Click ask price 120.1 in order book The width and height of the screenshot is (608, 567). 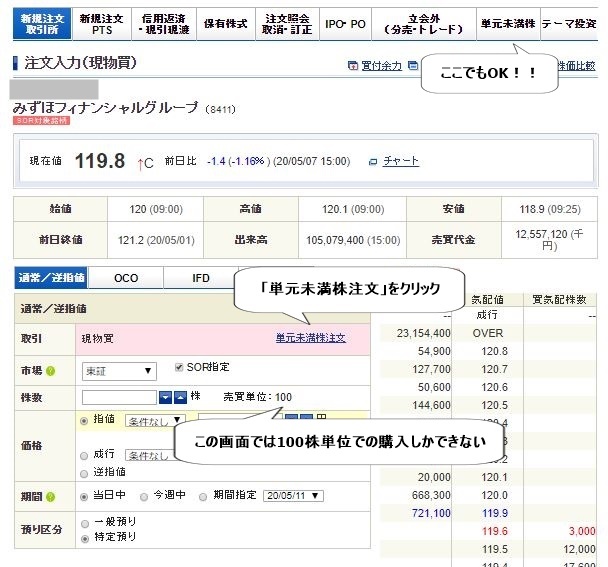[494, 477]
